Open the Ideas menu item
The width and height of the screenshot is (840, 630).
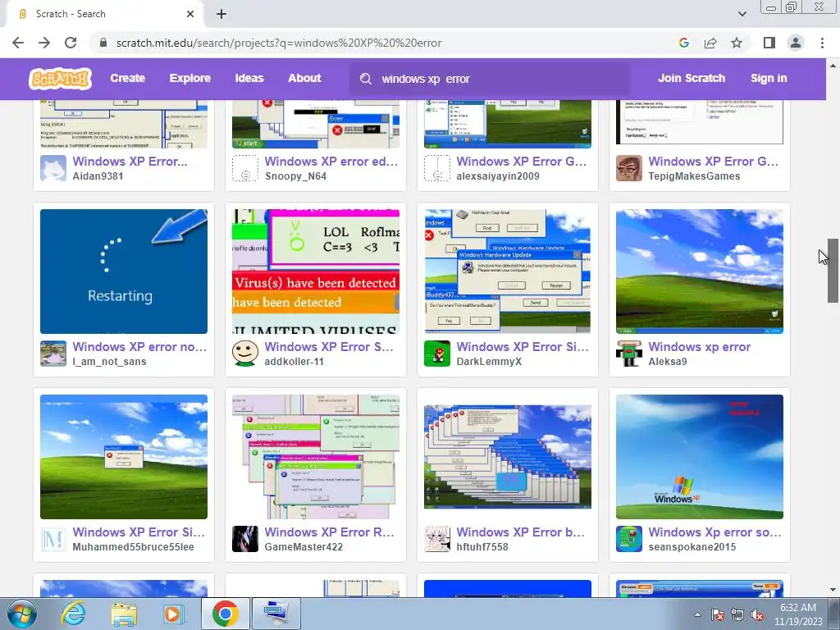pyautogui.click(x=249, y=78)
